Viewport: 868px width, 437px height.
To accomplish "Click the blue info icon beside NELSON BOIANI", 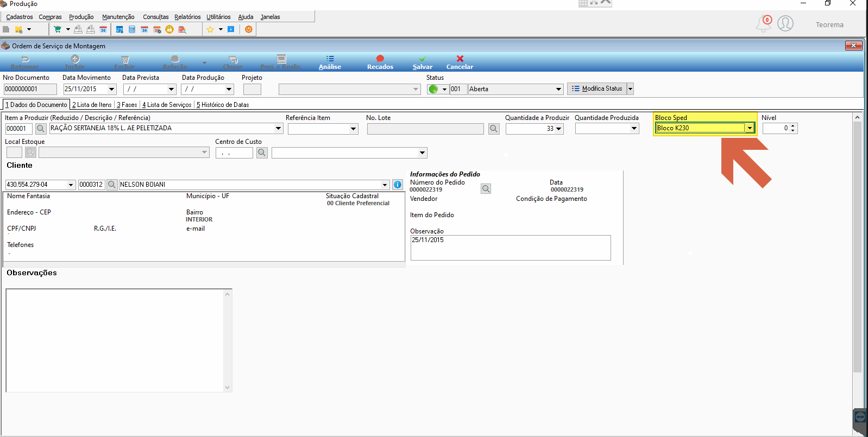I will click(398, 185).
